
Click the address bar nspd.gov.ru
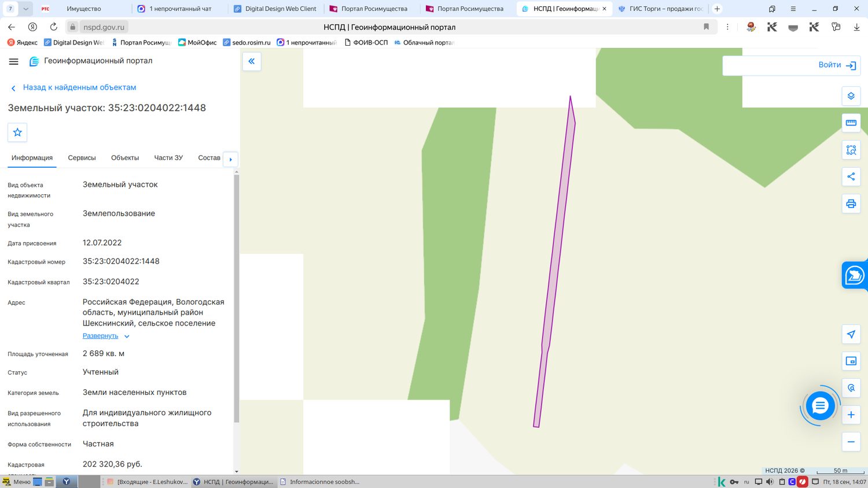pyautogui.click(x=104, y=27)
